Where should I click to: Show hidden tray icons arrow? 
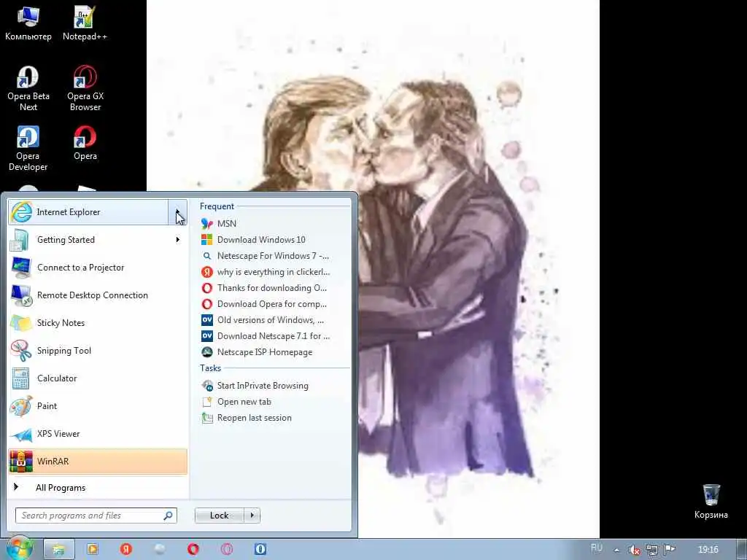tap(616, 550)
